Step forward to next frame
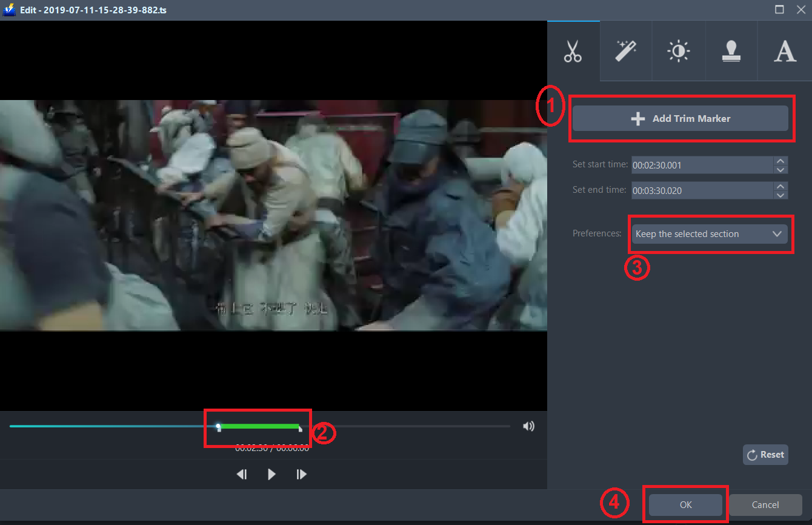This screenshot has width=812, height=525. click(x=301, y=474)
